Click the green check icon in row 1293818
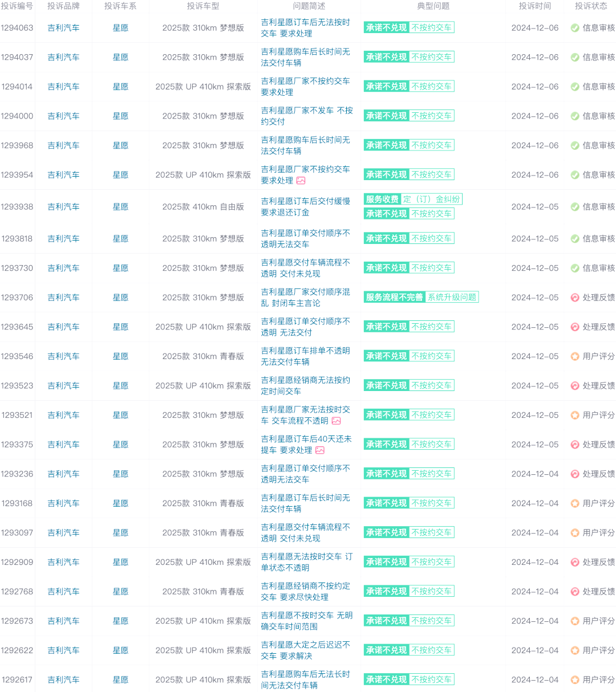Image resolution: width=616 pixels, height=692 pixels. tap(575, 239)
